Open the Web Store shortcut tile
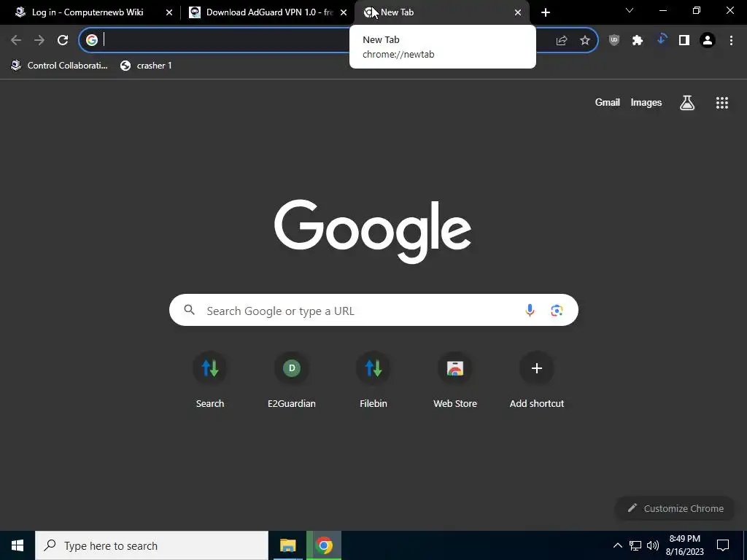747x560 pixels. pyautogui.click(x=455, y=380)
